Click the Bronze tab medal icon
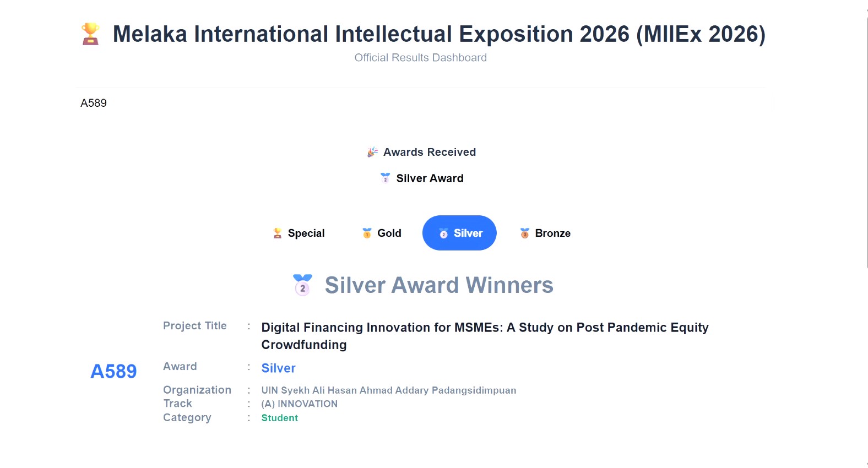 coord(525,233)
